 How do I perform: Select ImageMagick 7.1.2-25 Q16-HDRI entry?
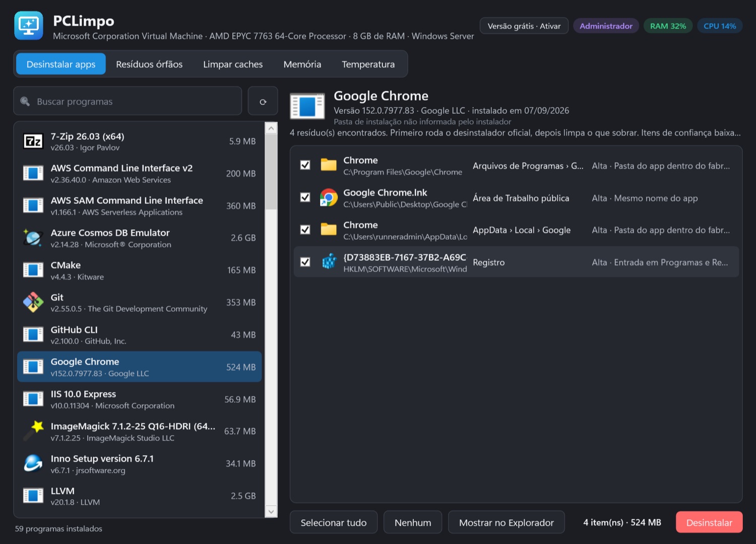pyautogui.click(x=140, y=431)
